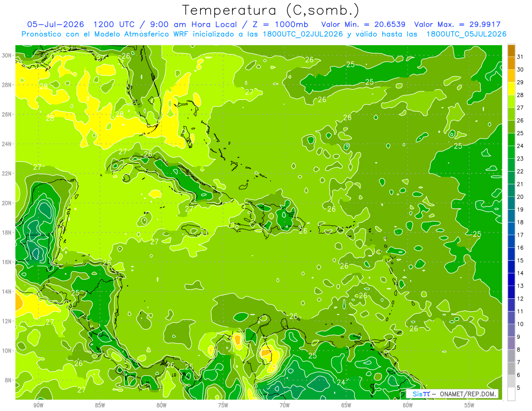Screen dimensions: 532x411
Task: Click yellow color bar segment between 28 and 29
Action: tap(511, 89)
